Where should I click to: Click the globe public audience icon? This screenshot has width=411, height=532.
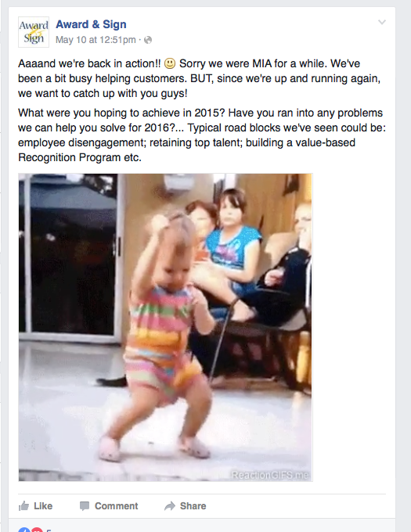[148, 40]
